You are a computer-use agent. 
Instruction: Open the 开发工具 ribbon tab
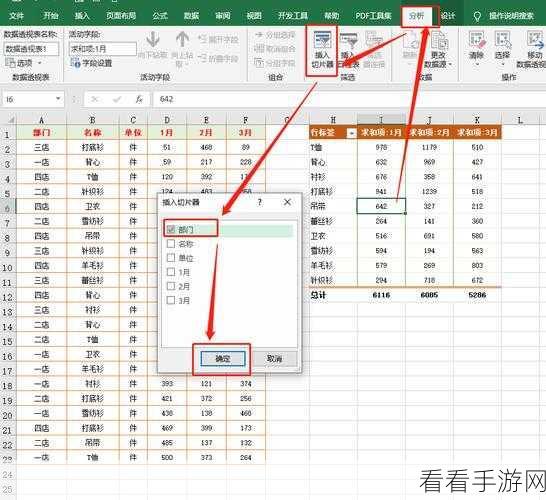click(x=292, y=16)
